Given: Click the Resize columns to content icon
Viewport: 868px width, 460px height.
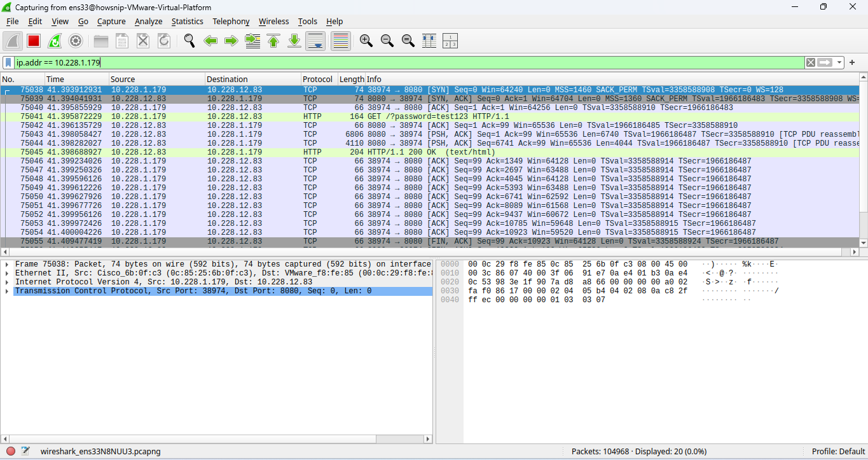Looking at the screenshot, I should [429, 41].
